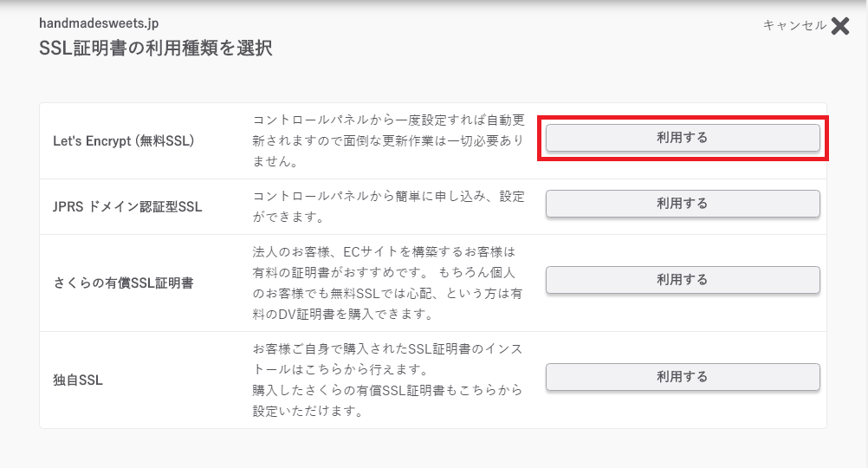Click the JPRS description about 簡単に申し込み
This screenshot has height=468, width=868.
click(x=388, y=206)
